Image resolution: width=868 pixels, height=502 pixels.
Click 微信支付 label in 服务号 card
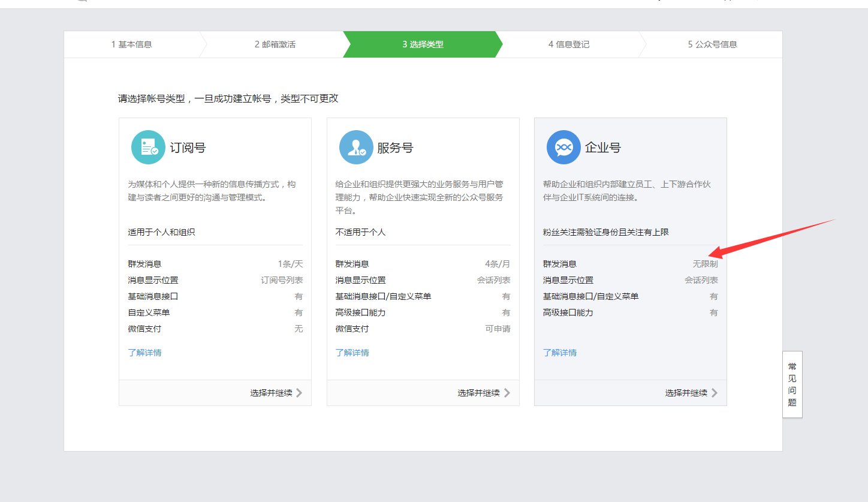(352, 329)
